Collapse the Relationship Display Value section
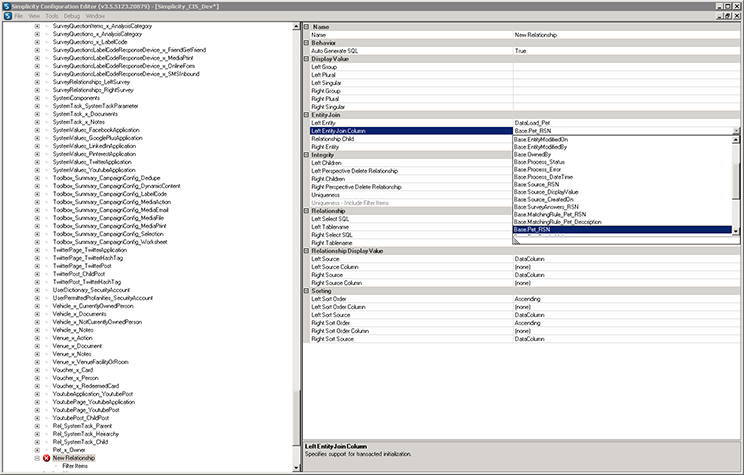744x475 pixels. point(307,251)
